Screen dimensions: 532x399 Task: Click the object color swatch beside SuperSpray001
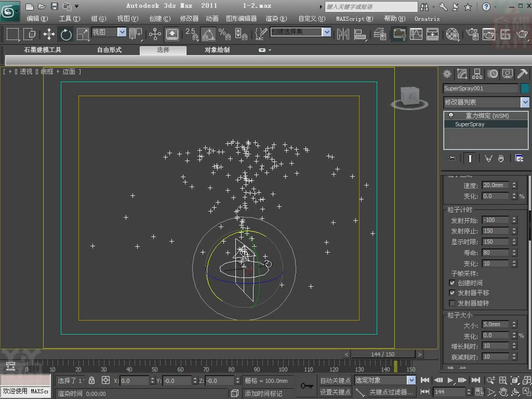click(x=525, y=88)
